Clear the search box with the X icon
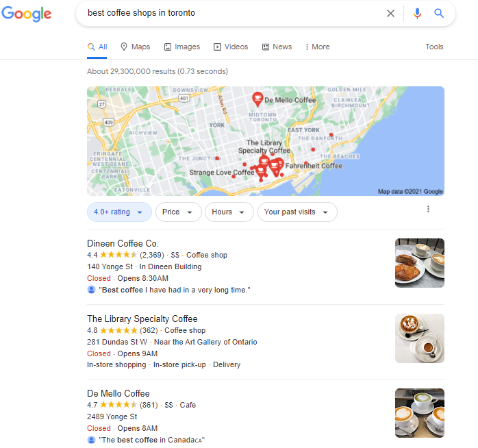The width and height of the screenshot is (478, 448). (390, 13)
